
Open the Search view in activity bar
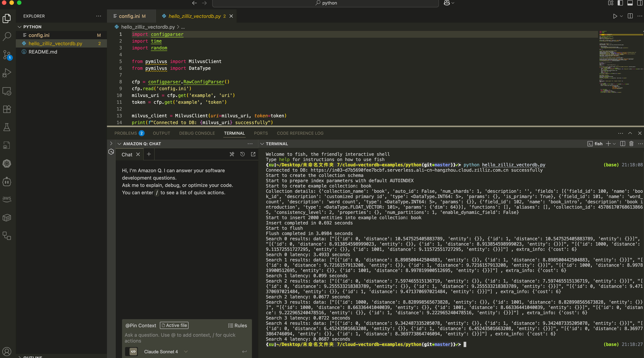(x=7, y=36)
